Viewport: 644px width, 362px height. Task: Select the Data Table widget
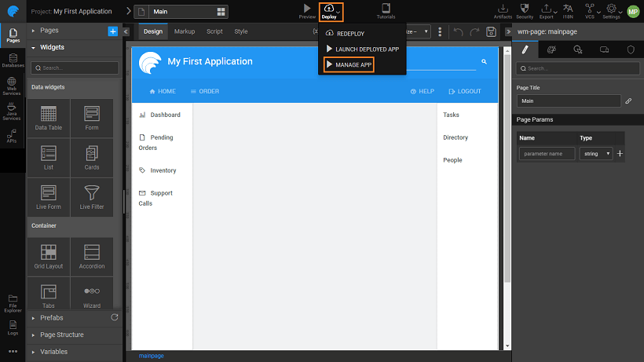(x=49, y=118)
